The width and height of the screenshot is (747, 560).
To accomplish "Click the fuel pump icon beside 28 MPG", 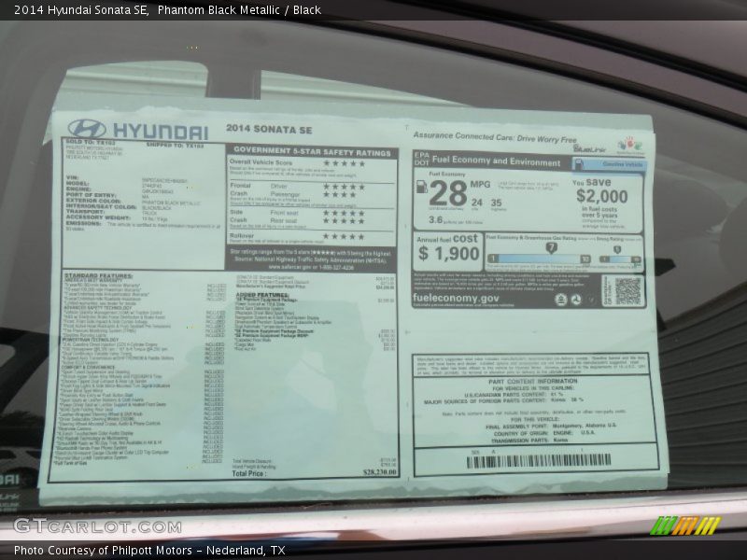I will coord(422,187).
